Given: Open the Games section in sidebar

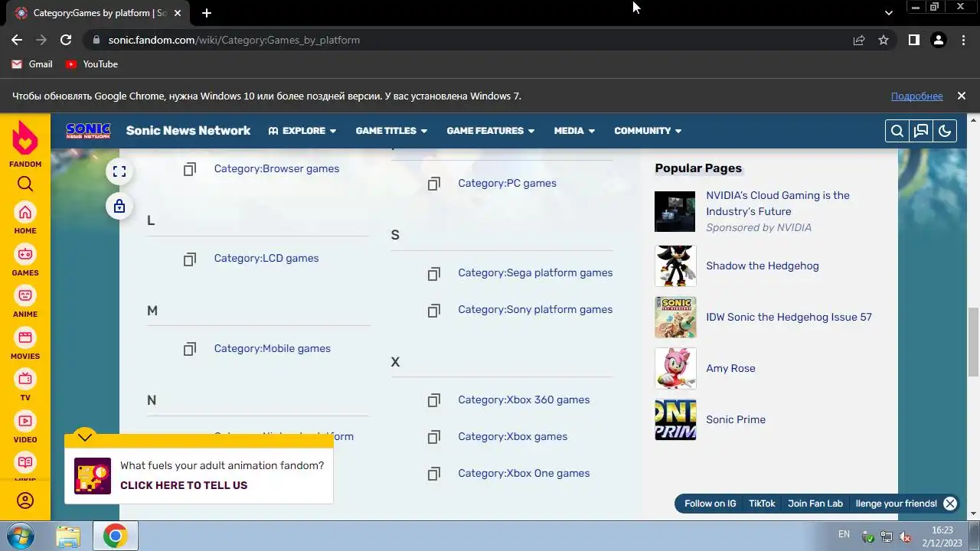Looking at the screenshot, I should [25, 260].
